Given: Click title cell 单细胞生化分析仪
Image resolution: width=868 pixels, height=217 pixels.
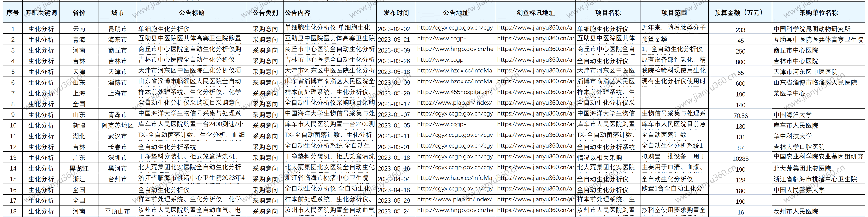Looking at the screenshot, I should point(164,29).
